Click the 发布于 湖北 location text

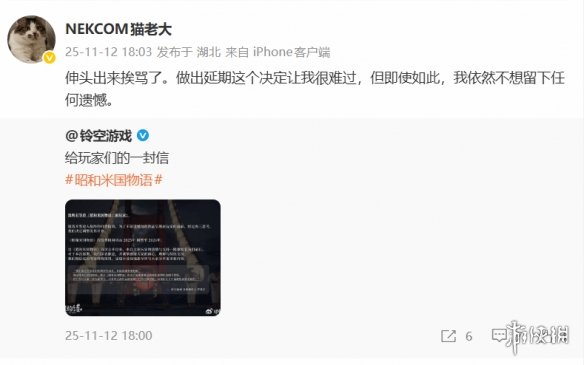pos(188,52)
